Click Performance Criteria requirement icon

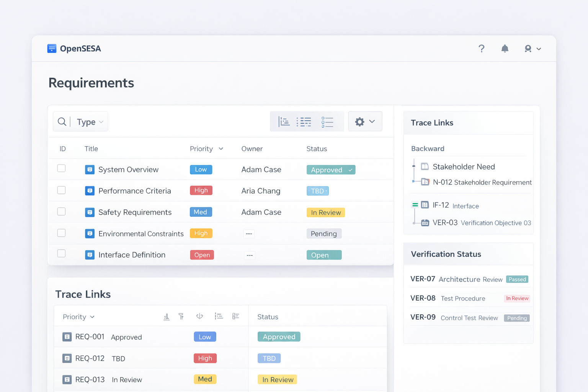pos(90,191)
